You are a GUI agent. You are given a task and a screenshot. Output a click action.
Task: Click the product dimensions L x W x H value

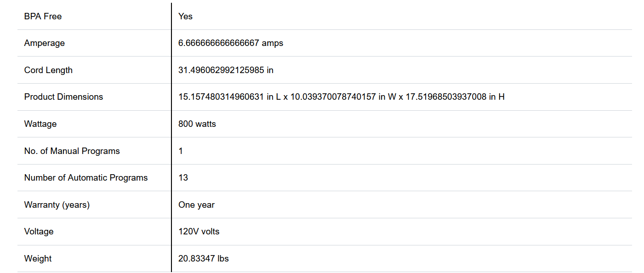341,97
